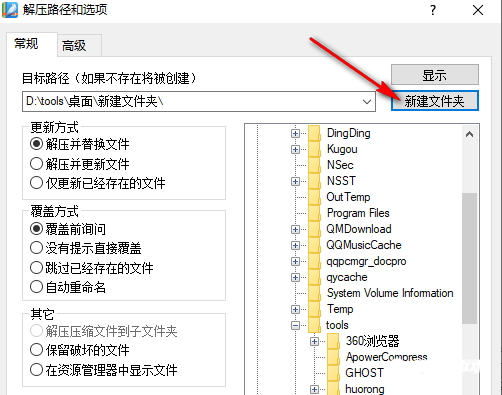Image resolution: width=502 pixels, height=395 pixels.
Task: Click the Kugou folder icon
Action: [x=314, y=149]
